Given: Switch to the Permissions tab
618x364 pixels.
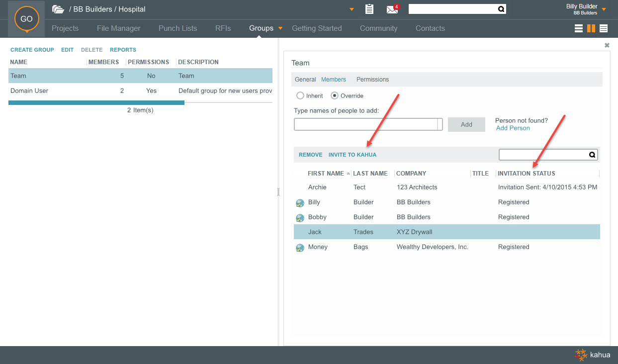Looking at the screenshot, I should pyautogui.click(x=372, y=80).
